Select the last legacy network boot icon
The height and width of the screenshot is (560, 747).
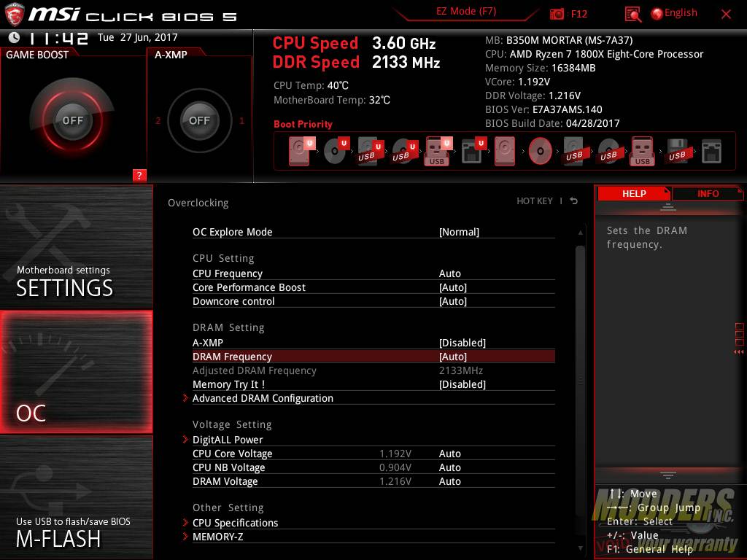pos(711,152)
